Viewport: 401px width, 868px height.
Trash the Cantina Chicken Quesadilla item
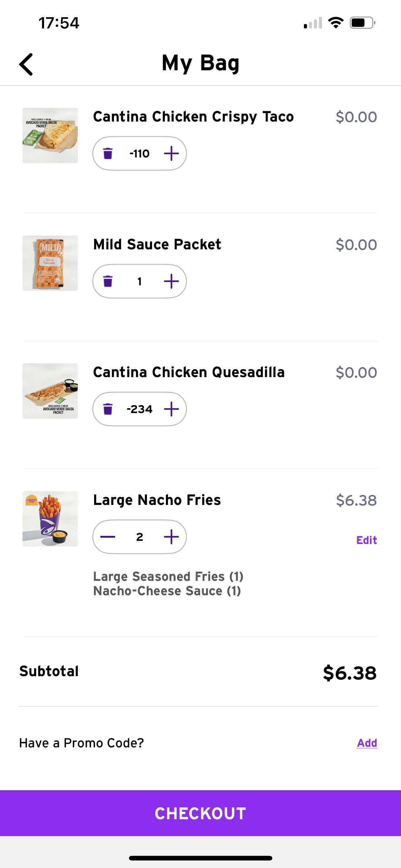[x=108, y=409]
